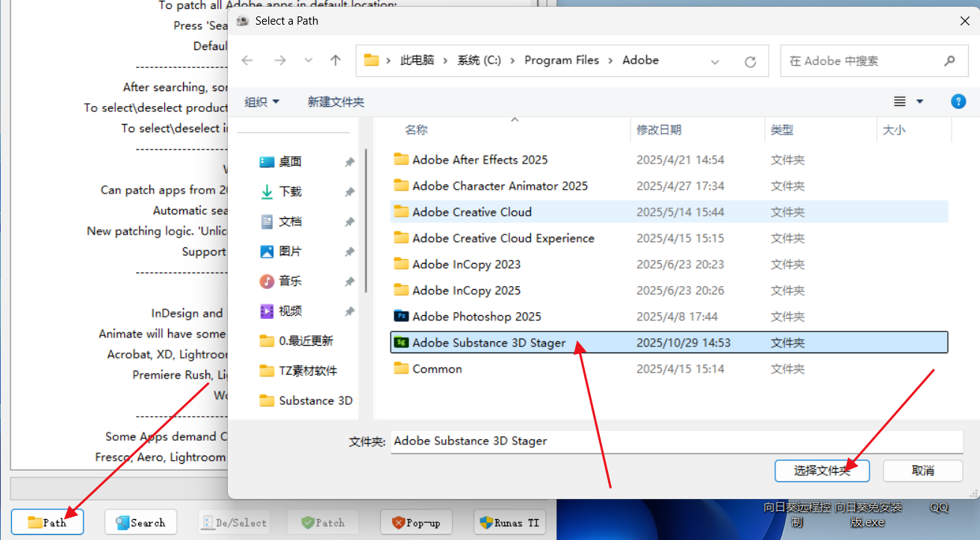
Task: Jump to 此电脑 in the address breadcrumb
Action: [417, 60]
